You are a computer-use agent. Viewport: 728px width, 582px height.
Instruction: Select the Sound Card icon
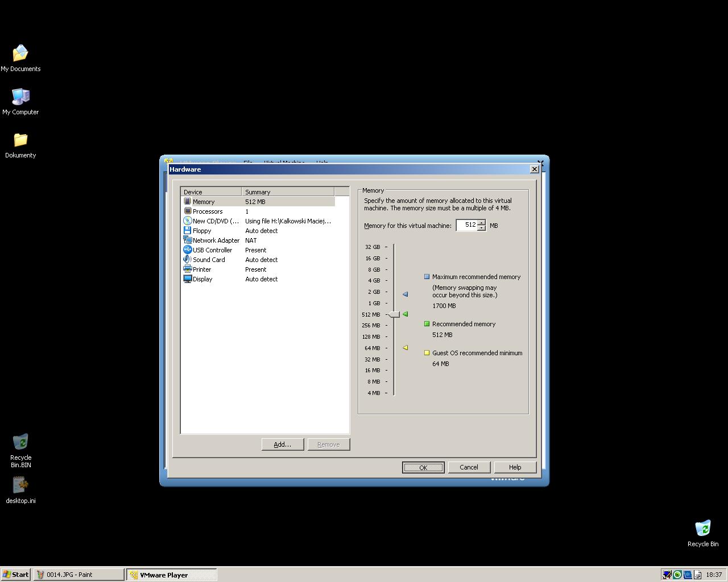188,259
